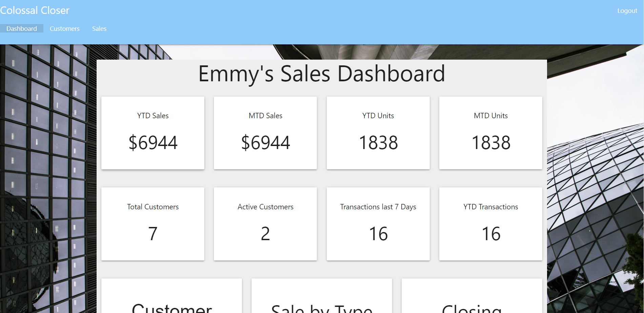Viewport: 644px width, 313px height.
Task: Open the Total Customers card
Action: point(153,224)
